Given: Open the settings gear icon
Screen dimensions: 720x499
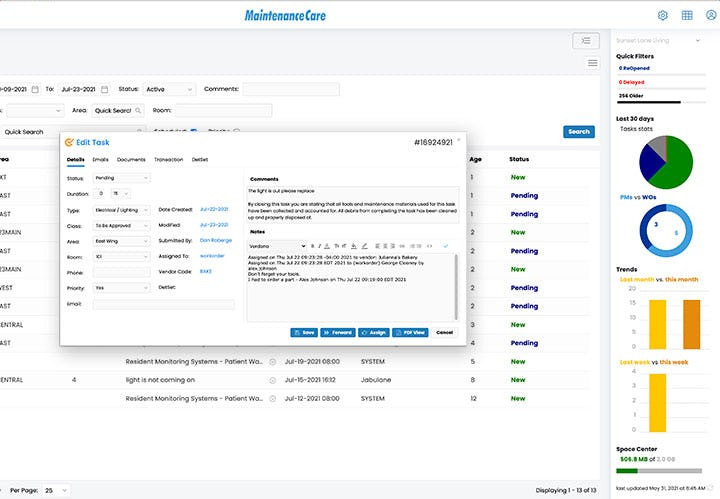Looking at the screenshot, I should (x=662, y=15).
